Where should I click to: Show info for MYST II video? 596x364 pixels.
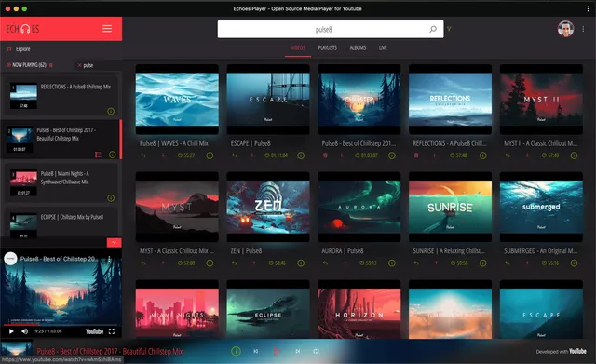(x=574, y=155)
